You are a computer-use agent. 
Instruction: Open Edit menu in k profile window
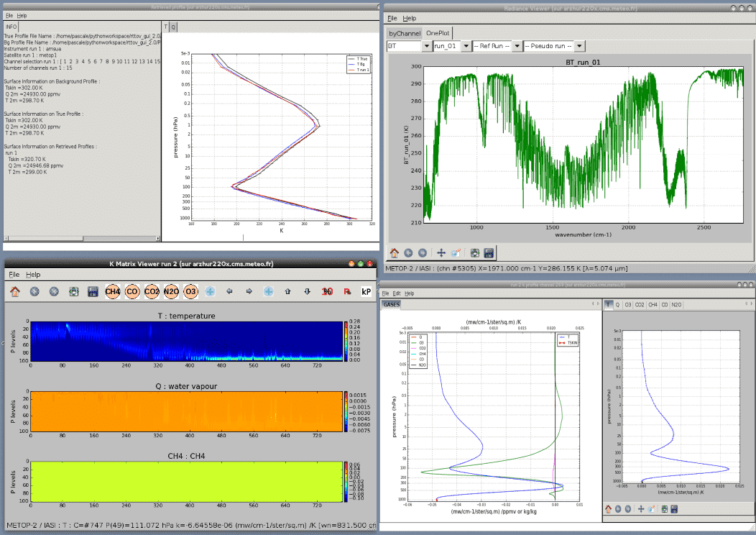tap(396, 293)
